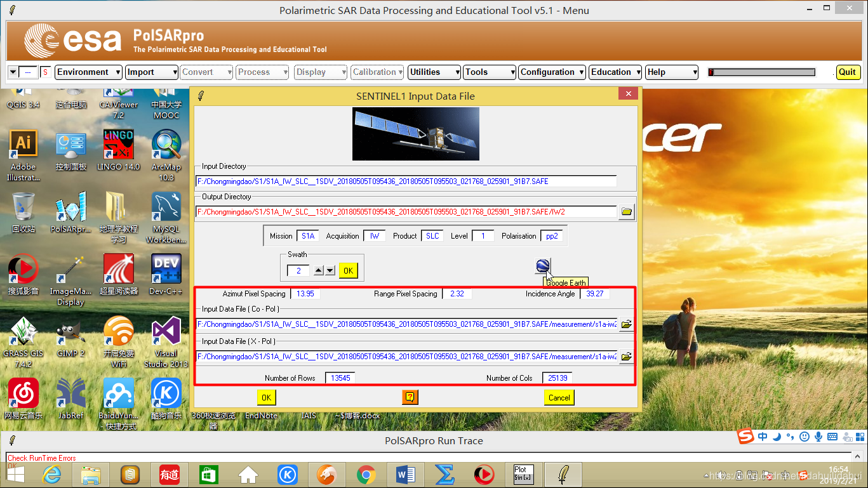Viewport: 868px width, 488px height.
Task: Launch the Dev-C++ desktop shortcut
Action: 166,275
